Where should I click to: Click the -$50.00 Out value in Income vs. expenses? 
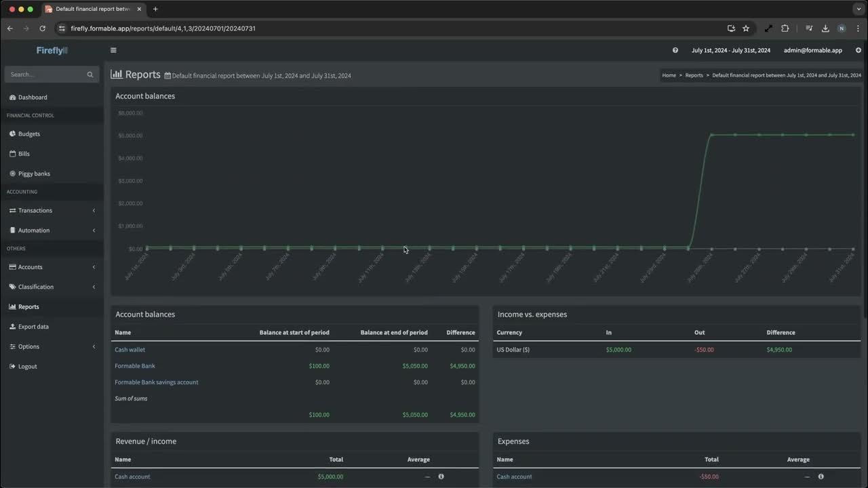point(704,350)
